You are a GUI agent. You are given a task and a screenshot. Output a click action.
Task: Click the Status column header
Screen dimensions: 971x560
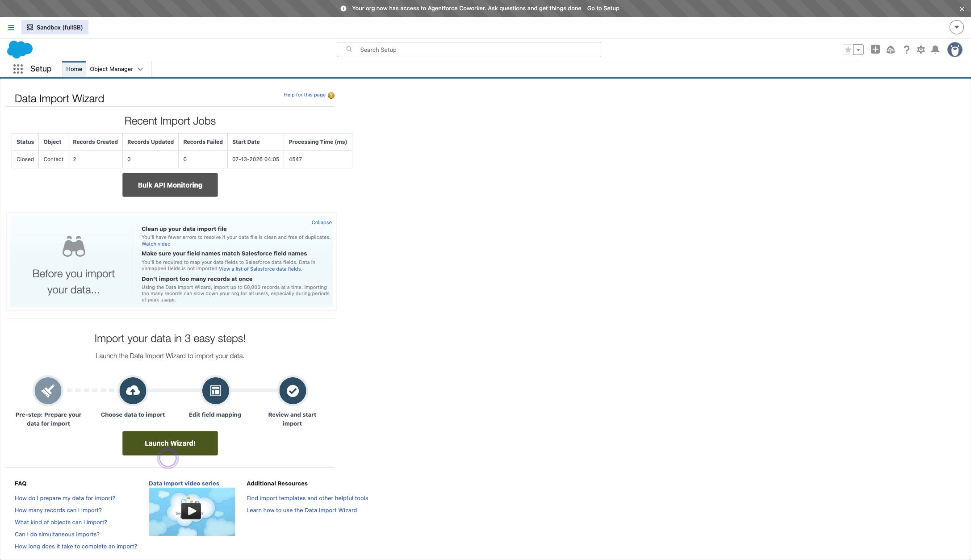click(25, 142)
